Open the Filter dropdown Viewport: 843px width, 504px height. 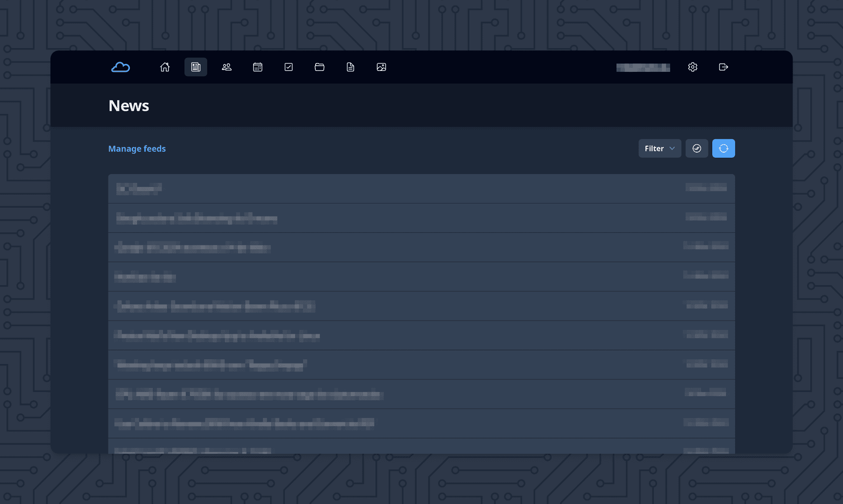659,148
